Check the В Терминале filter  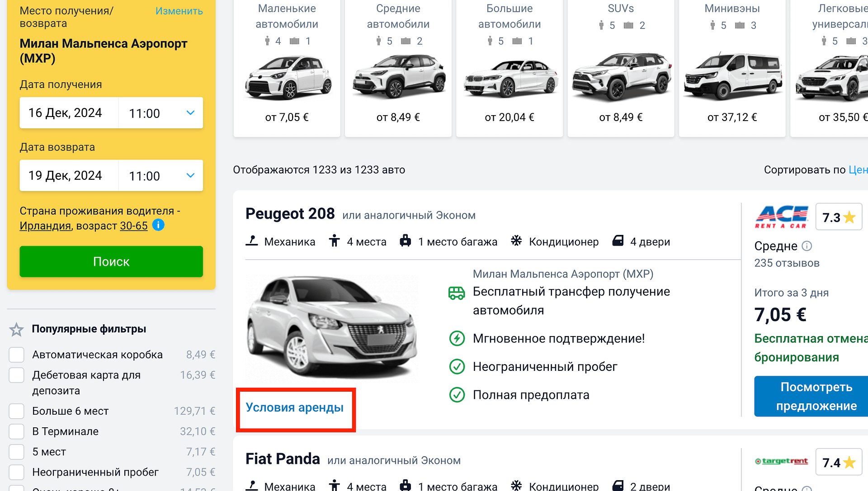17,431
